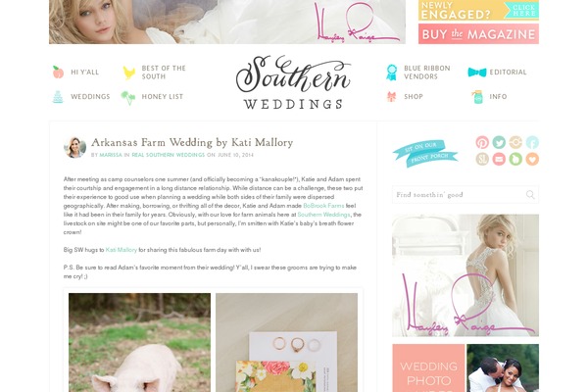Click the Buy the Magazine button
Viewport: 588px width, 392px height.
coord(478,34)
